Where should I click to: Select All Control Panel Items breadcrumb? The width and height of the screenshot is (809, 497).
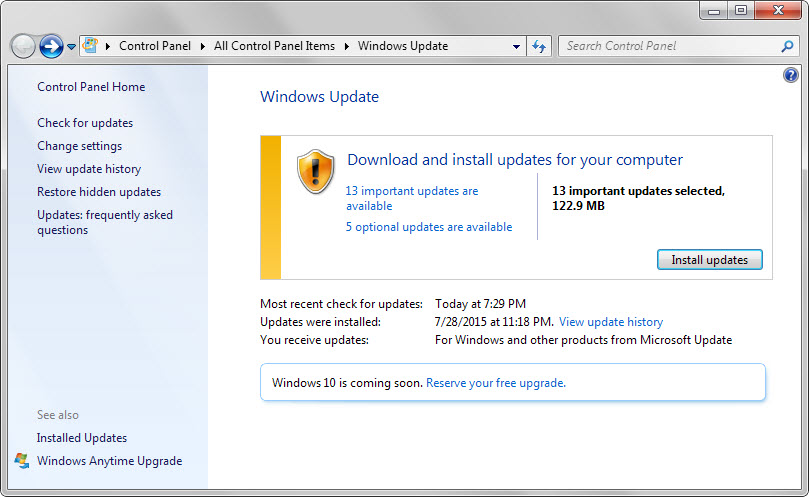pyautogui.click(x=274, y=46)
